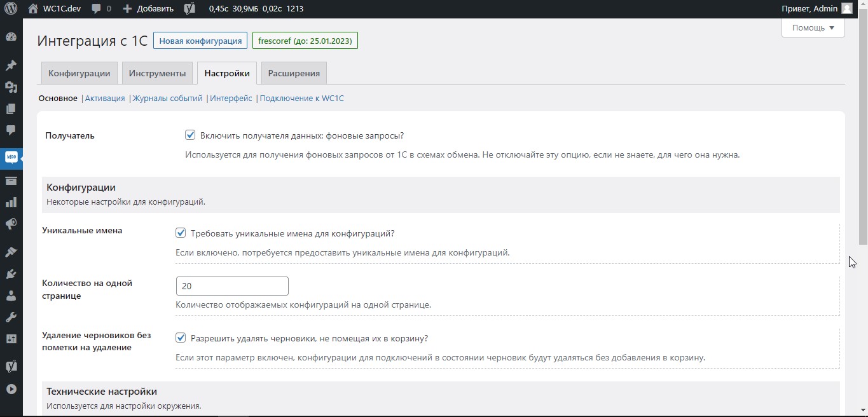Switch to the Расширения tab

tap(294, 73)
